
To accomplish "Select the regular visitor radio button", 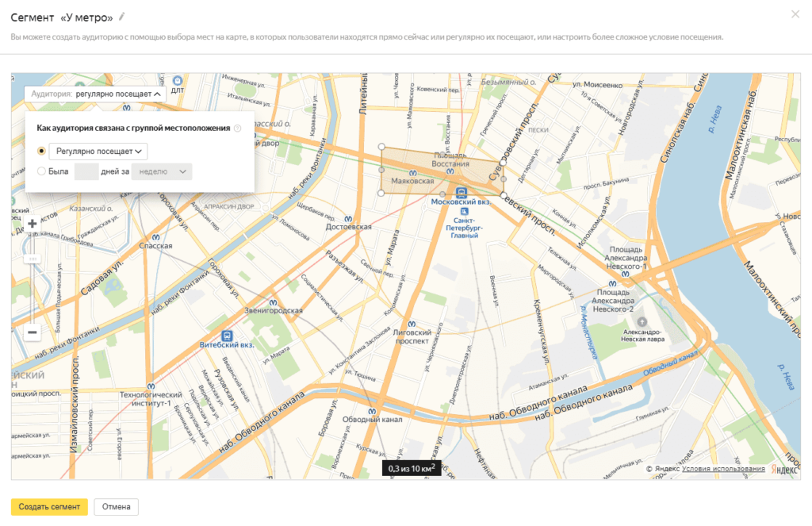I will click(x=41, y=151).
